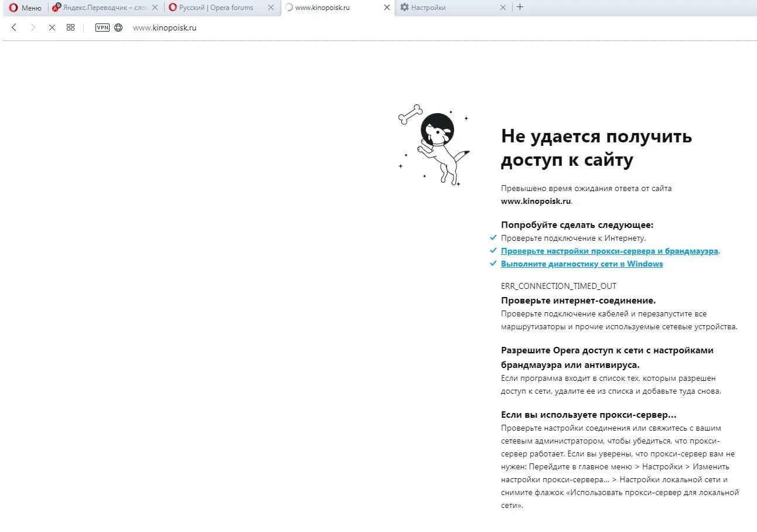The width and height of the screenshot is (757, 532).
Task: Close the Настройки tab
Action: tap(503, 8)
